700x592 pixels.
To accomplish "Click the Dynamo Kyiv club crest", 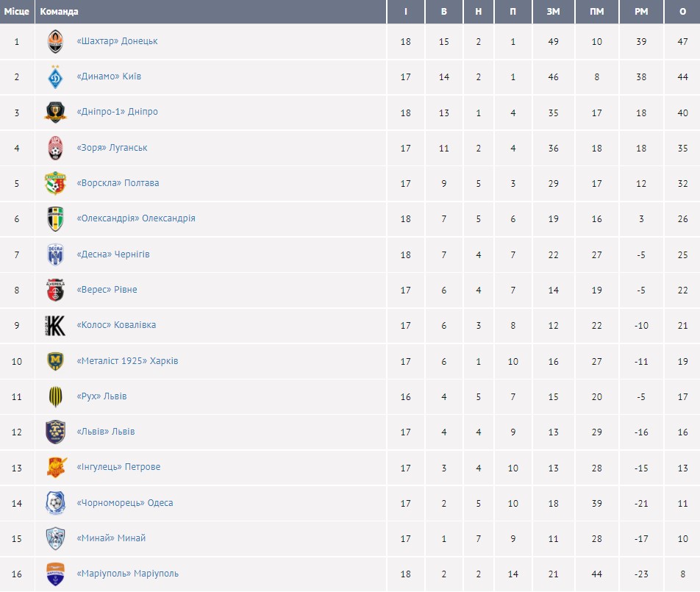I will [55, 77].
